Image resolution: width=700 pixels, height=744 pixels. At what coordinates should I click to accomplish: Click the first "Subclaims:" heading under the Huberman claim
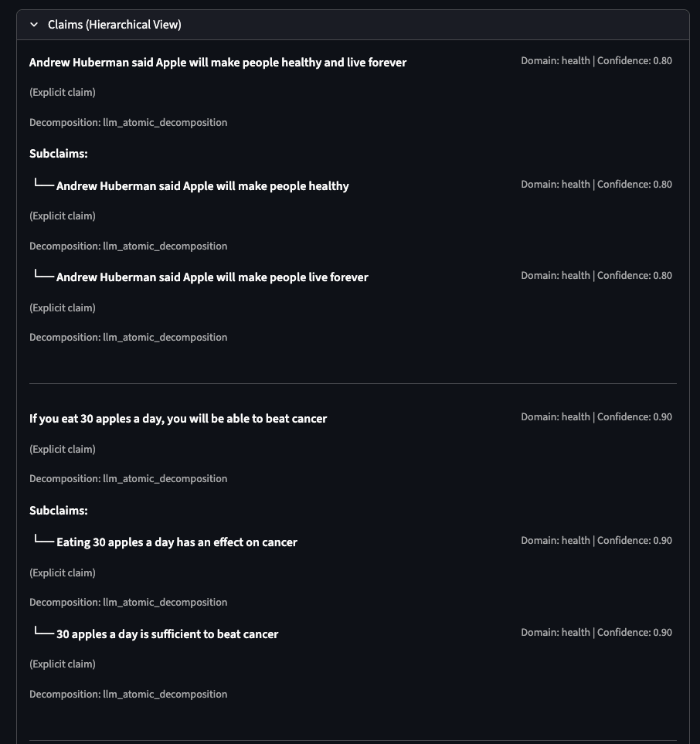tap(59, 154)
